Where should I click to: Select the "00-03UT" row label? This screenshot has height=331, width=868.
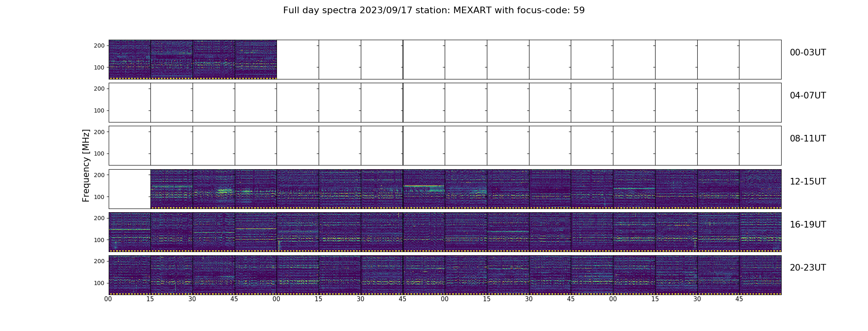(x=808, y=53)
